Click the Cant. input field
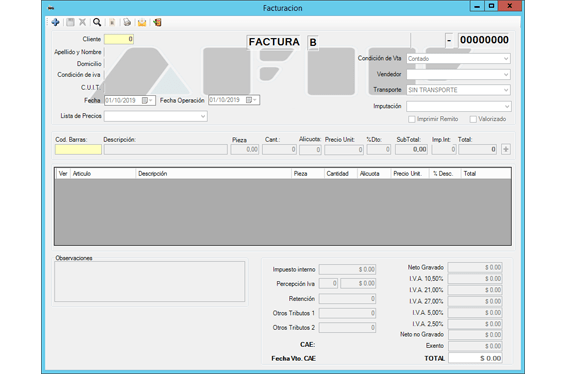Image resolution: width=563 pixels, height=375 pixels. pos(279,149)
